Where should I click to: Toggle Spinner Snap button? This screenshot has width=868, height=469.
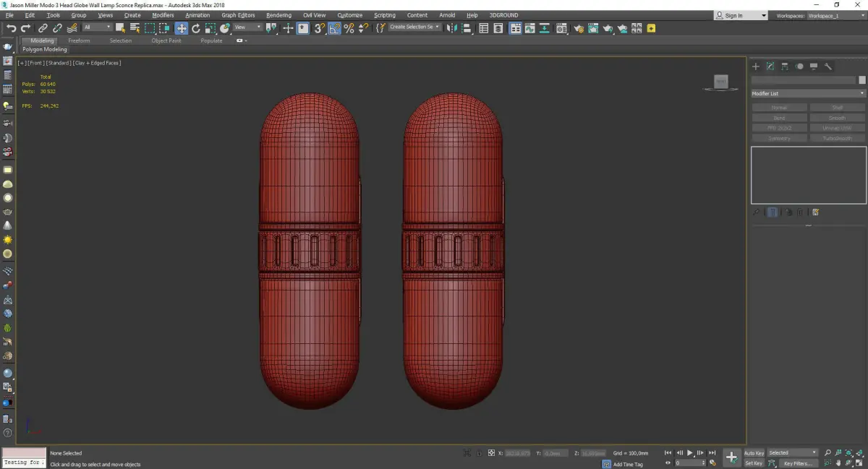point(363,28)
